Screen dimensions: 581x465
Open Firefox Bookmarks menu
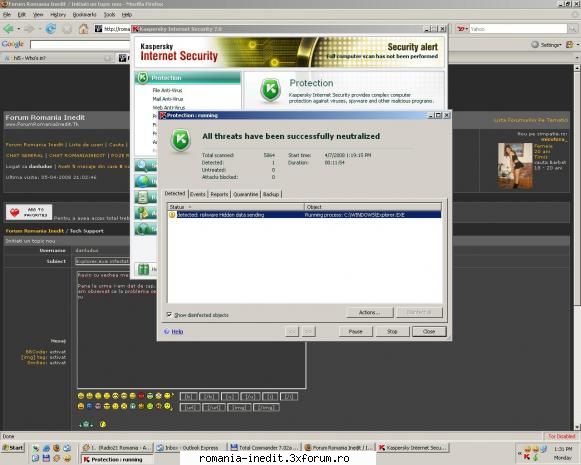(84, 14)
